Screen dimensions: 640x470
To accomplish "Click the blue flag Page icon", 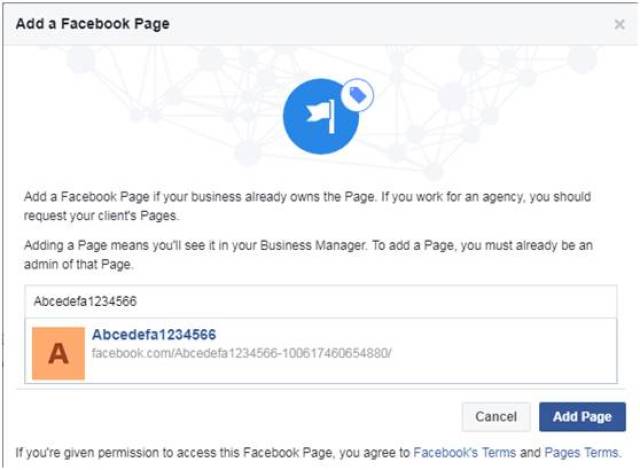I will tap(320, 117).
